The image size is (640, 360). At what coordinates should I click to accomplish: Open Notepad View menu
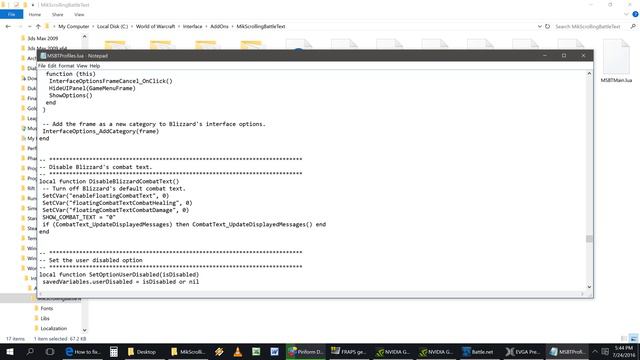tap(82, 66)
